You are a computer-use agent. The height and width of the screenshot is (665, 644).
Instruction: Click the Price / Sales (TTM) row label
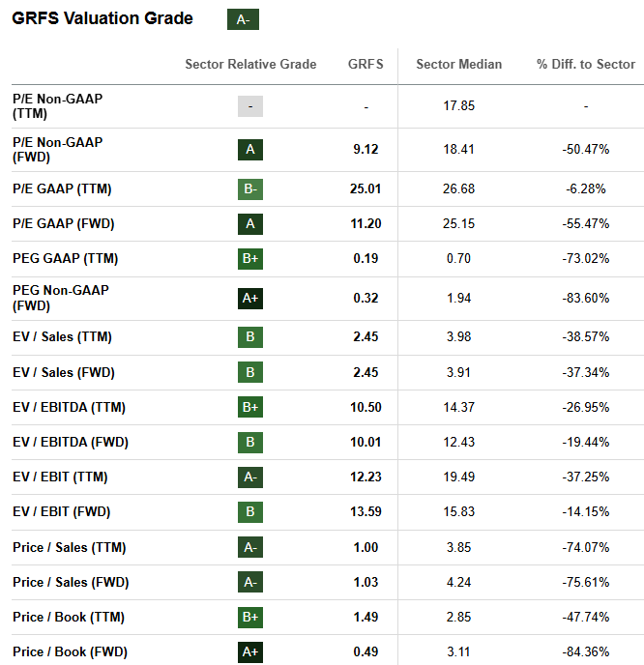click(x=70, y=547)
